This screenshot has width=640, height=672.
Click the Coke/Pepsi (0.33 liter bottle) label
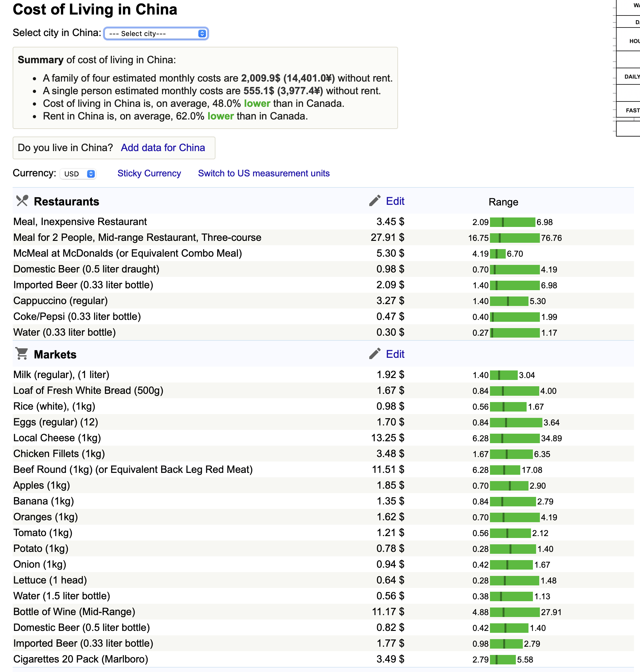[x=77, y=316]
